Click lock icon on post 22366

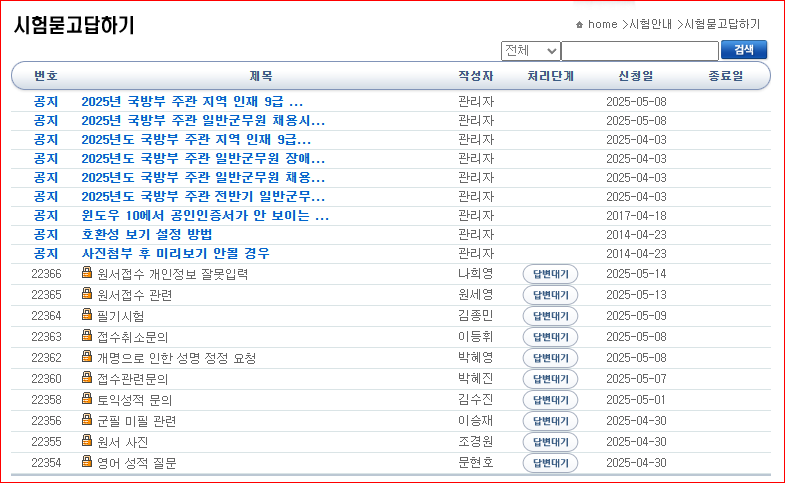pos(87,272)
